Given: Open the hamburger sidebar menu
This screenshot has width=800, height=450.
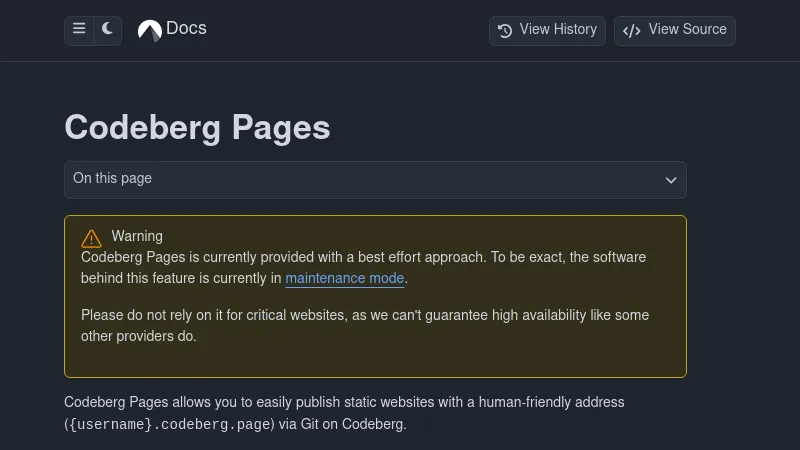Looking at the screenshot, I should click(79, 30).
